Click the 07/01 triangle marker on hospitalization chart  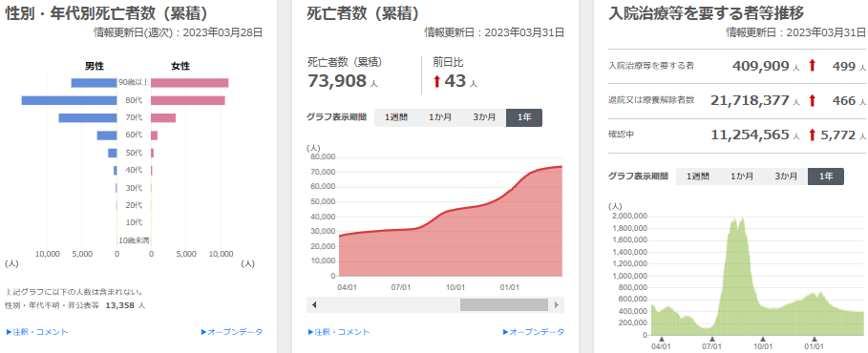712,340
